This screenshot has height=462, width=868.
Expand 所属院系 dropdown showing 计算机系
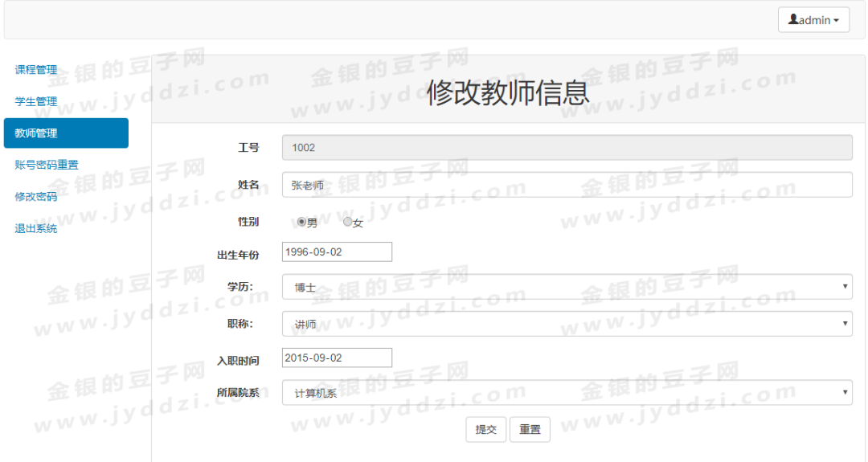click(x=567, y=392)
